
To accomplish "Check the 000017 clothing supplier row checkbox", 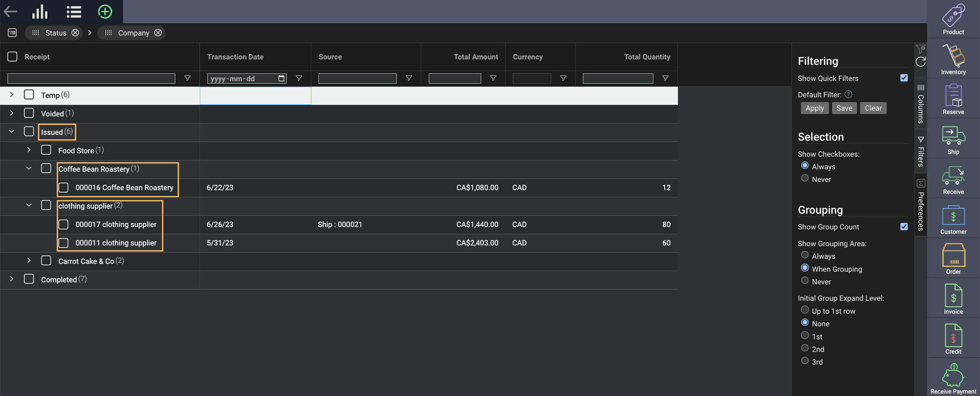I will (x=64, y=224).
